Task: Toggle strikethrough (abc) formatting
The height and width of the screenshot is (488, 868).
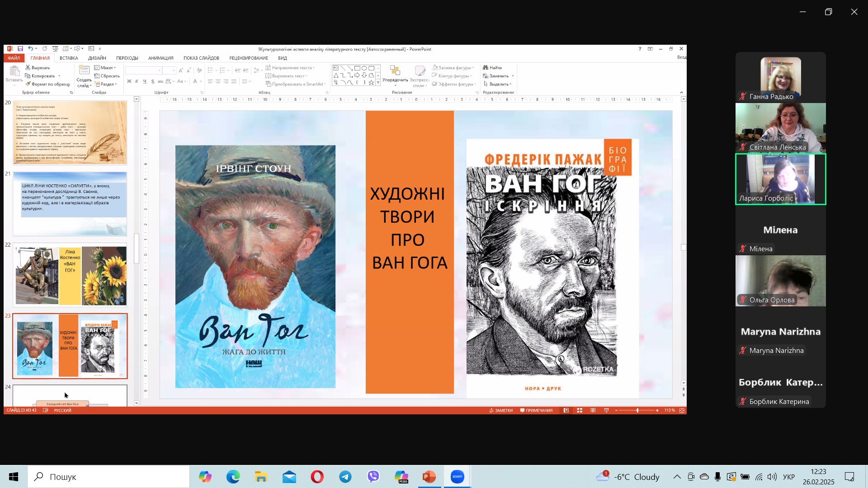Action: tap(160, 81)
